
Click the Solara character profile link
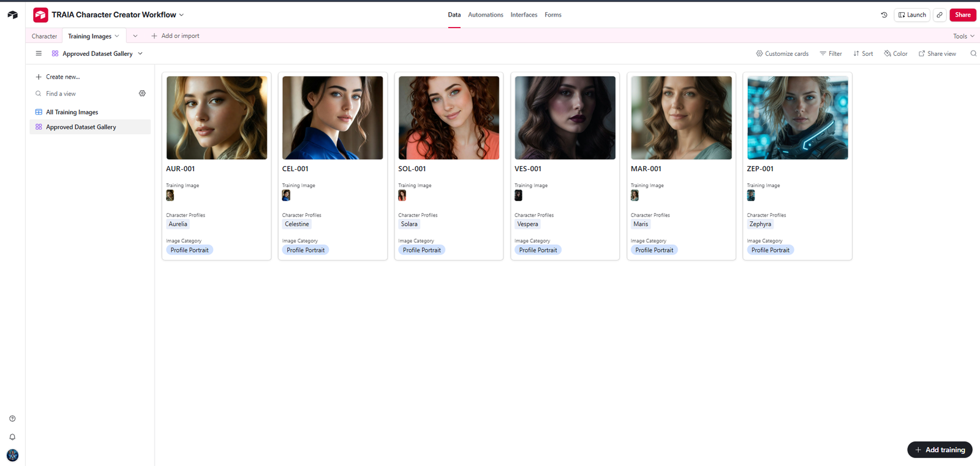pos(409,224)
